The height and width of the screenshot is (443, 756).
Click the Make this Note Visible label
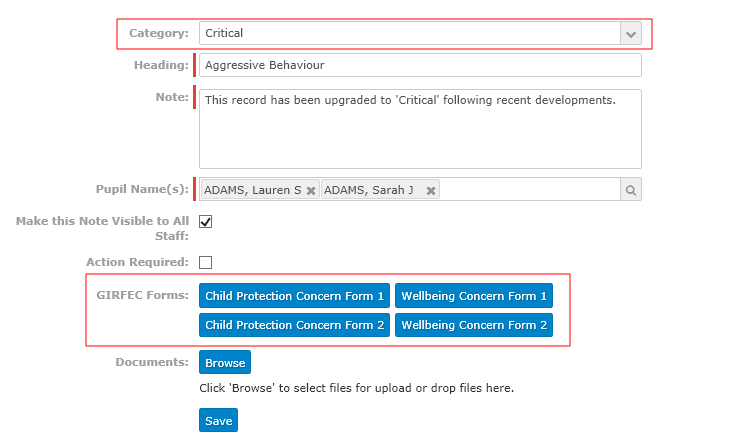(102, 228)
